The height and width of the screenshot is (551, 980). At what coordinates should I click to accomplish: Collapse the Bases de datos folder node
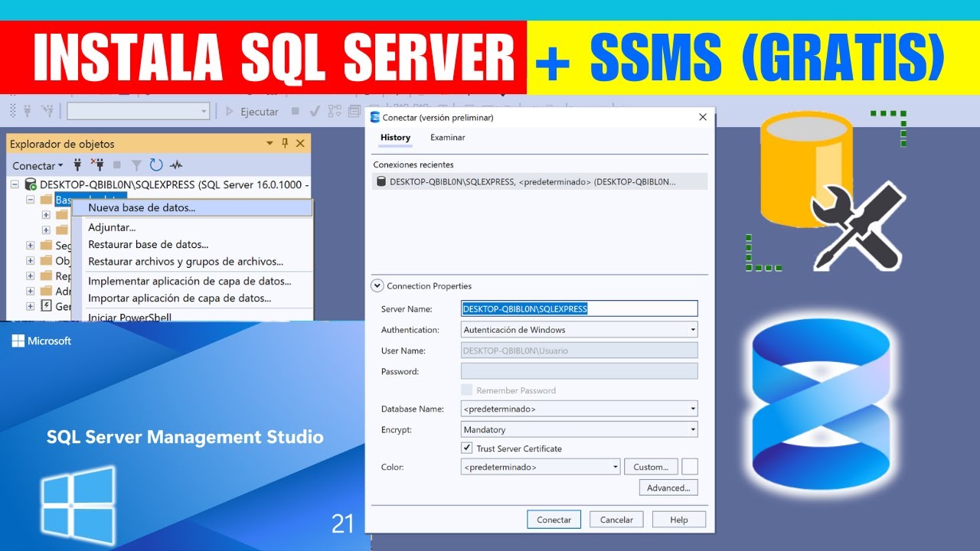coord(31,199)
